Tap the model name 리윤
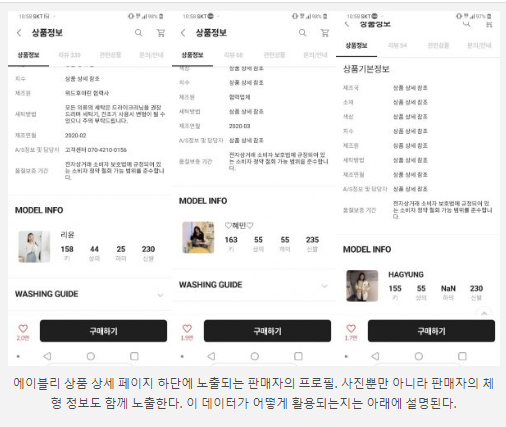Screen dimensions: 506x427 [x=67, y=235]
